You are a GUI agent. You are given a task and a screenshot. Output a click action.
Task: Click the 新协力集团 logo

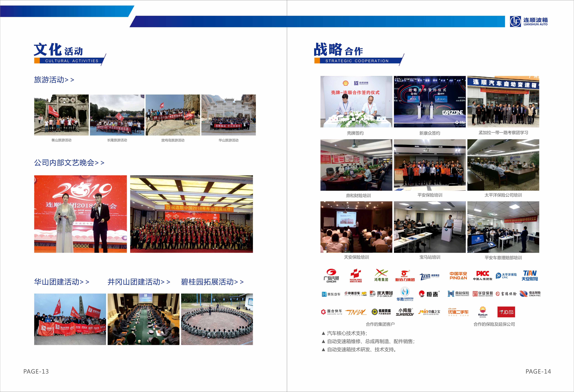405,276
